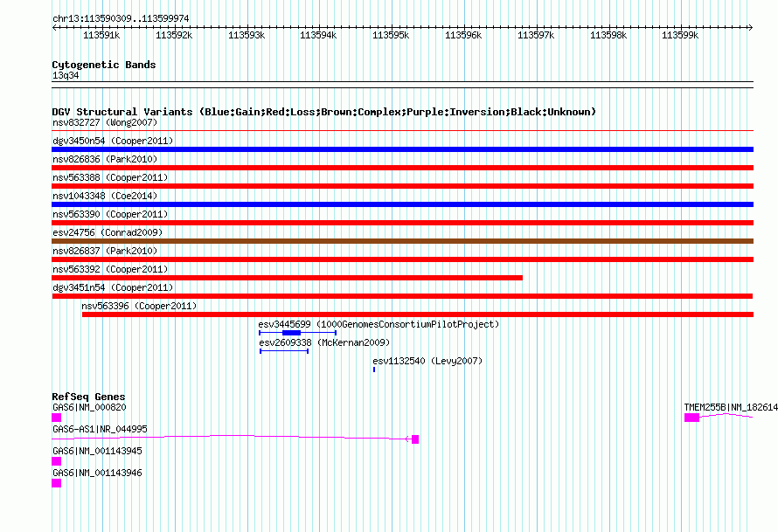Click the GAS6|NM_001143945 magenta exon box
Screen dimensions: 778x532
click(57, 461)
